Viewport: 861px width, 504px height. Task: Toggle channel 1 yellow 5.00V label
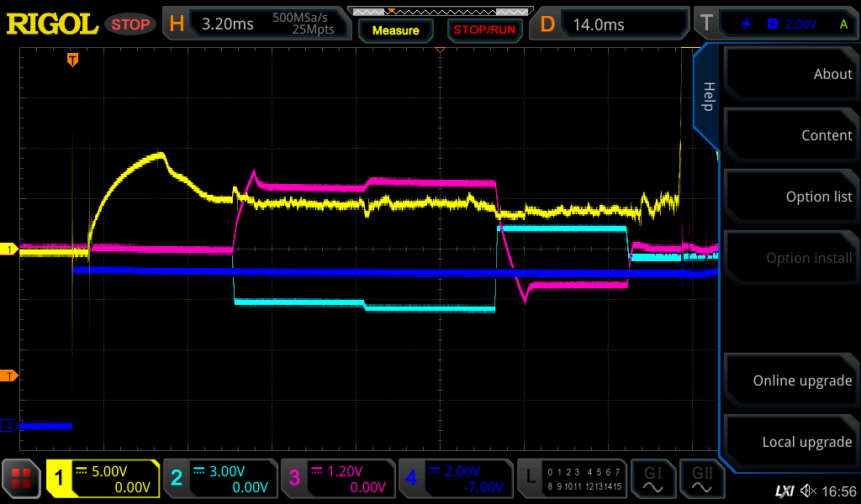[x=103, y=479]
